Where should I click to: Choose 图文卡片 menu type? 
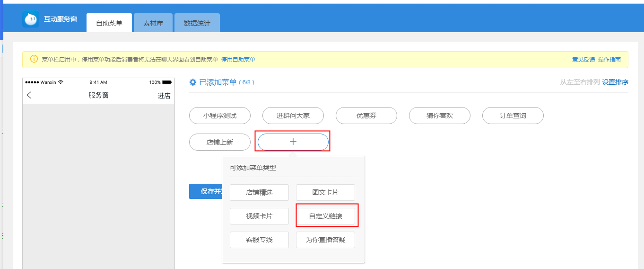325,193
